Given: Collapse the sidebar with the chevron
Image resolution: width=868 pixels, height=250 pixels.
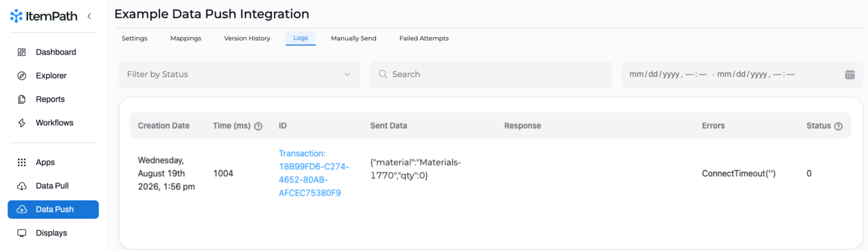Looking at the screenshot, I should [x=89, y=16].
